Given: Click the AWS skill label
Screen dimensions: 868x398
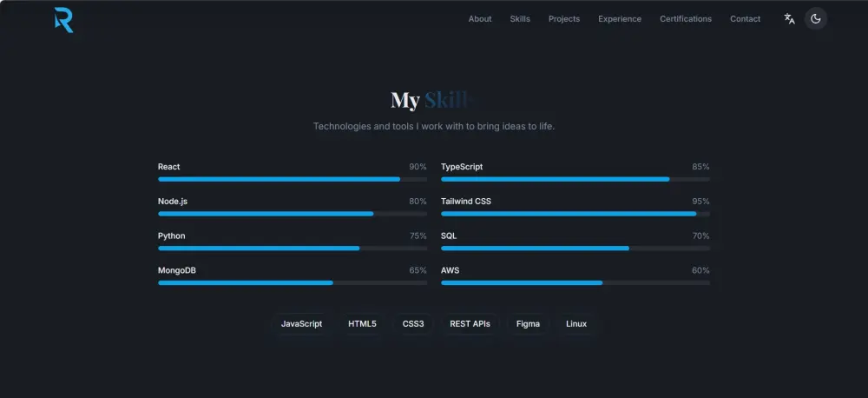Looking at the screenshot, I should (x=450, y=270).
